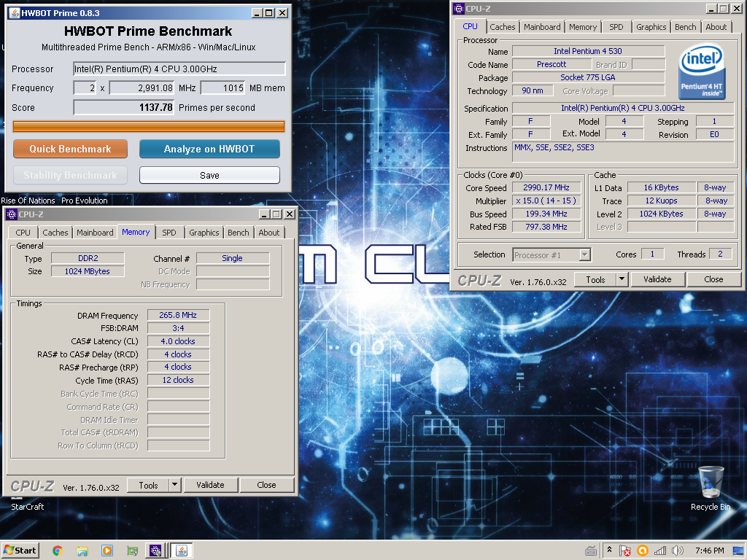
Task: Click the top-right CPU-Z window title icon
Action: point(459,9)
